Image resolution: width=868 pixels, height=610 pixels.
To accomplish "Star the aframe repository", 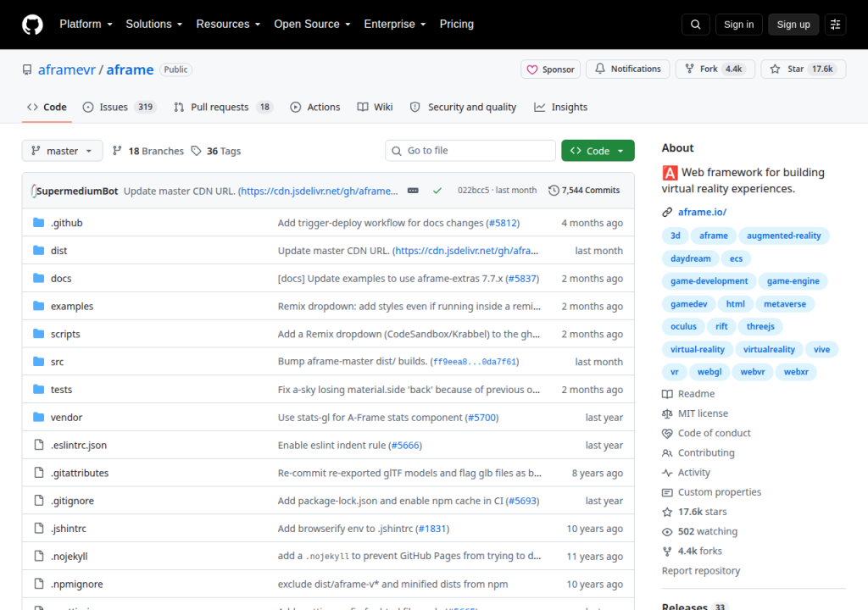I will 804,69.
